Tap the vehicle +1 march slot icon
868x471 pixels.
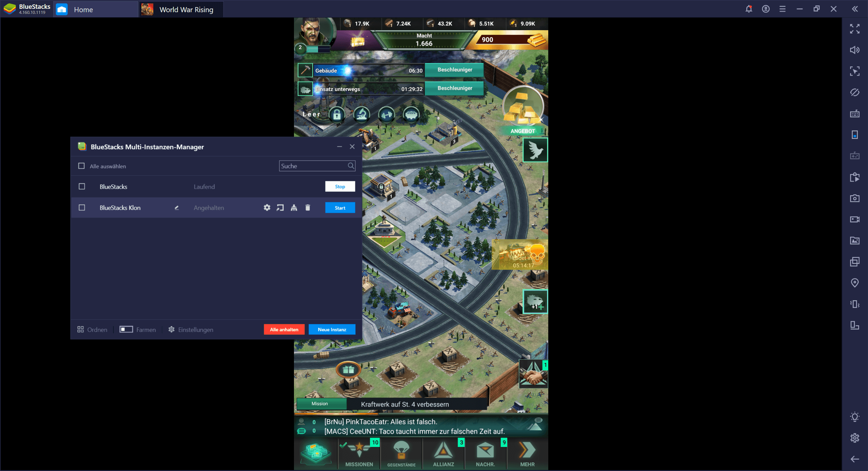coord(535,302)
